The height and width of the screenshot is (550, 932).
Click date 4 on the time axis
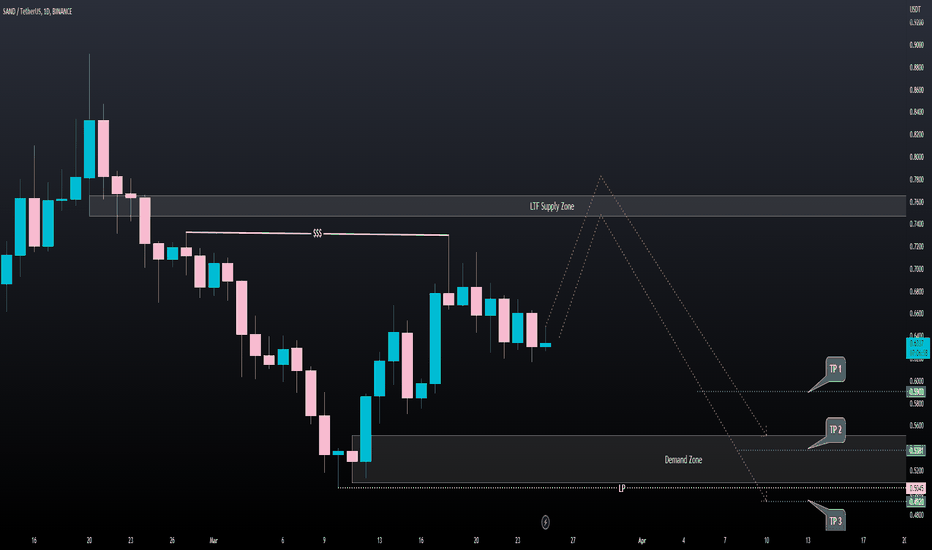pos(683,540)
